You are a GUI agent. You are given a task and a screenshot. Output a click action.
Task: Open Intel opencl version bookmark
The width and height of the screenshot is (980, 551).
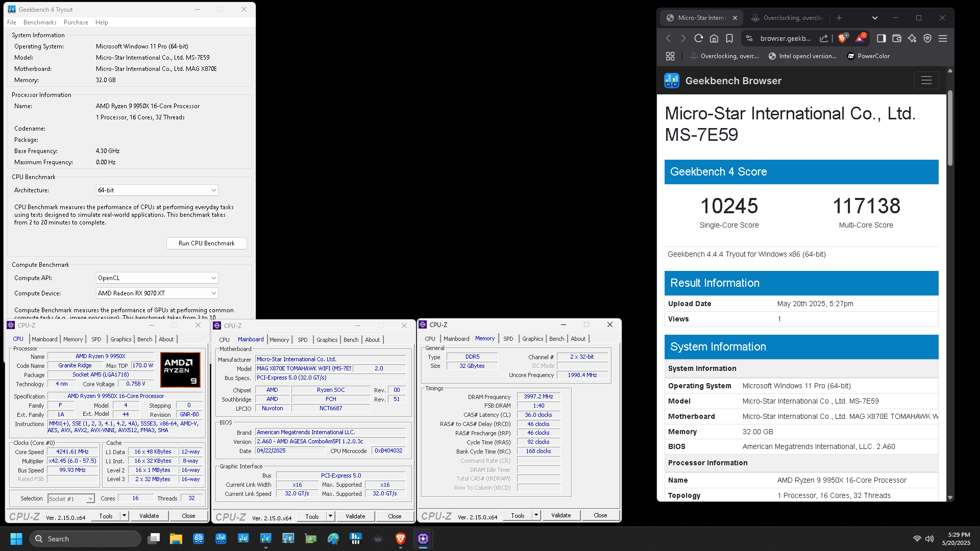click(802, 56)
